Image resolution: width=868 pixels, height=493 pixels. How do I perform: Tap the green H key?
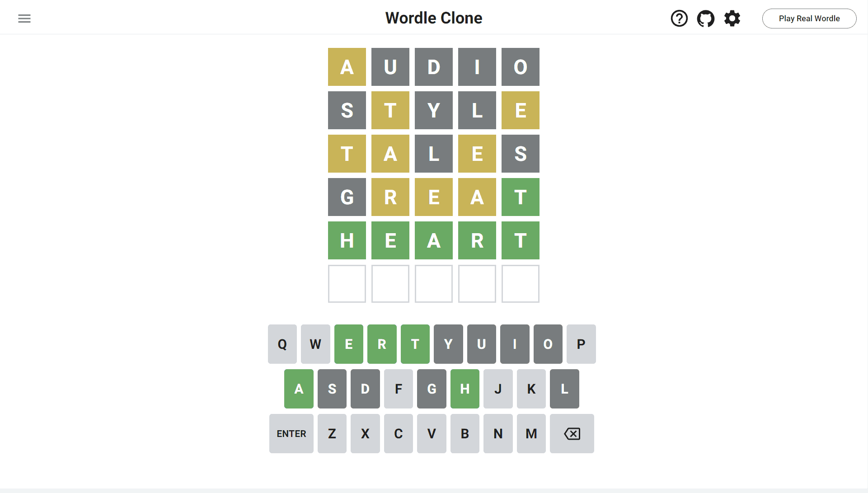point(464,389)
